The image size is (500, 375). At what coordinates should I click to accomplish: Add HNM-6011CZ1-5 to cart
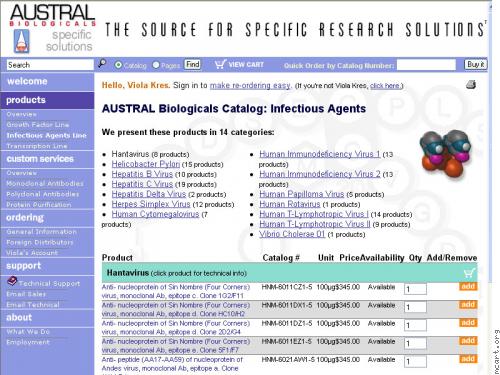468,286
